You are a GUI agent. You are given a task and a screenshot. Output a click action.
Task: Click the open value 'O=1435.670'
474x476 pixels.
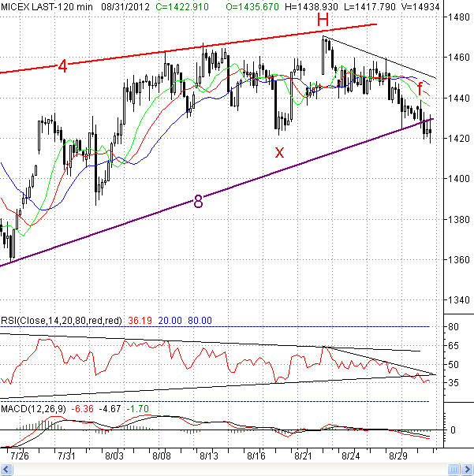tap(252, 6)
